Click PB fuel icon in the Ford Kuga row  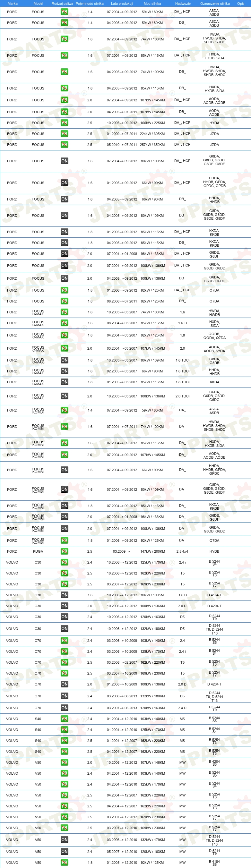click(x=65, y=551)
